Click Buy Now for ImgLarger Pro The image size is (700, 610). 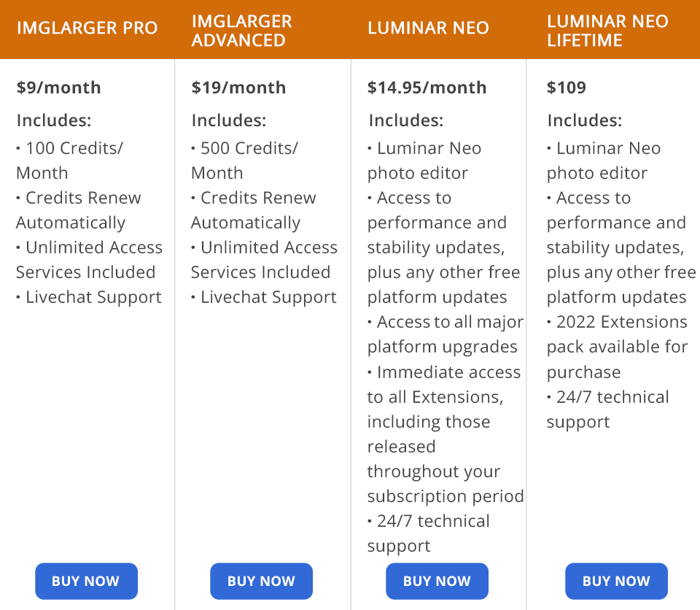click(x=86, y=581)
